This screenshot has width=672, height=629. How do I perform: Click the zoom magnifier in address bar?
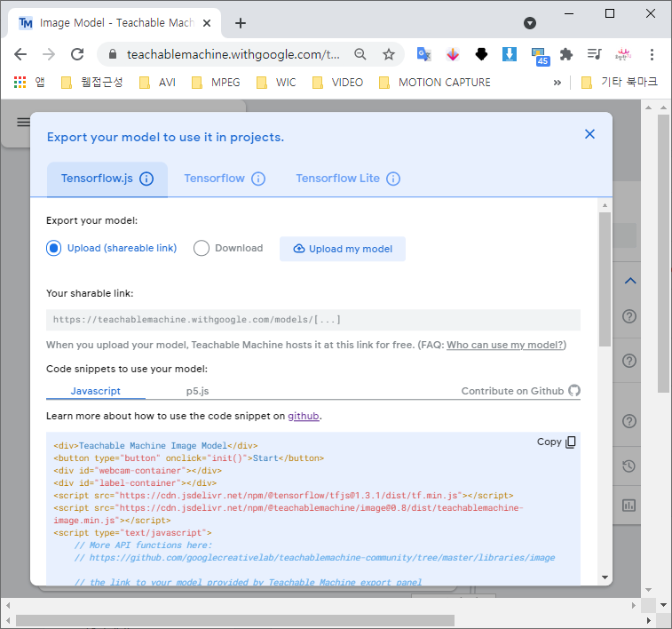pyautogui.click(x=360, y=54)
